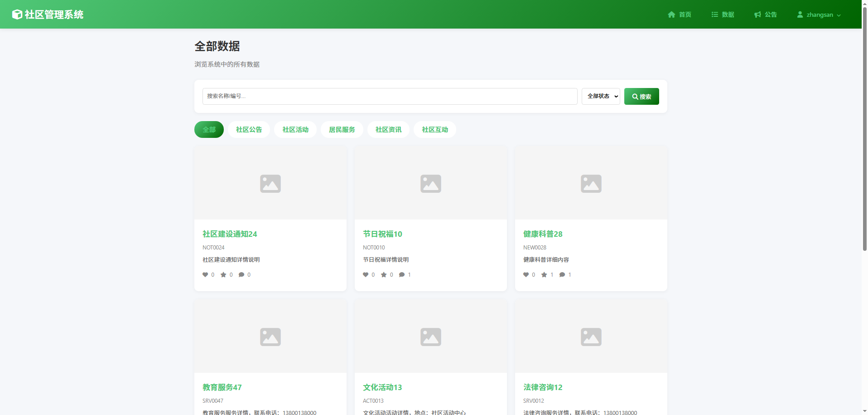Select the 社区活动 category tab
Image resolution: width=868 pixels, height=415 pixels.
click(x=295, y=130)
